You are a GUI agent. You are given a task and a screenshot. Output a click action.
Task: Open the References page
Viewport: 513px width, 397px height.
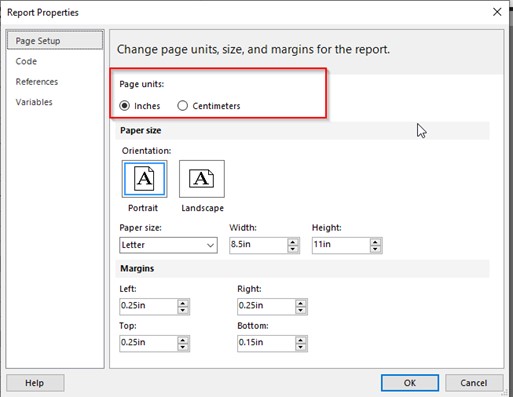point(37,82)
